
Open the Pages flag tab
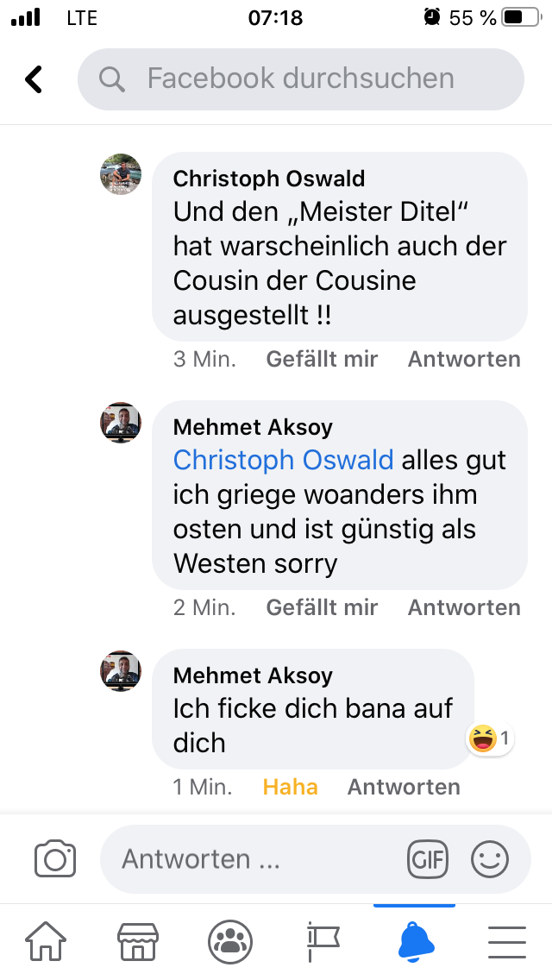pyautogui.click(x=323, y=942)
